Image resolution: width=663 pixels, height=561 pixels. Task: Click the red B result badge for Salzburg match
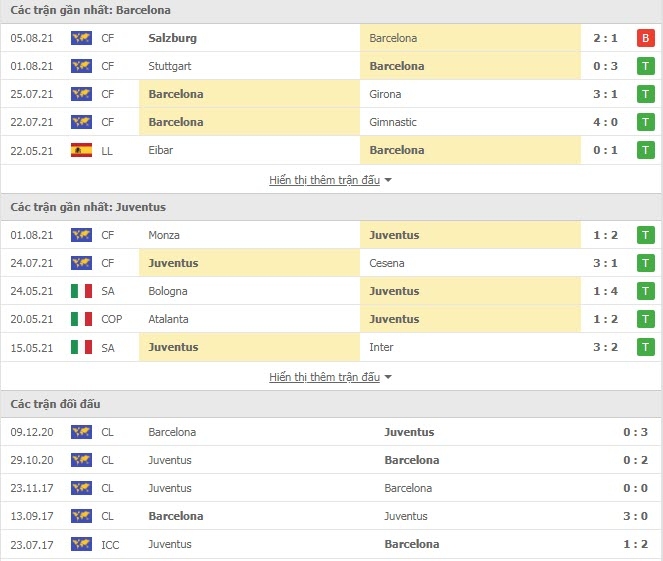click(x=646, y=38)
